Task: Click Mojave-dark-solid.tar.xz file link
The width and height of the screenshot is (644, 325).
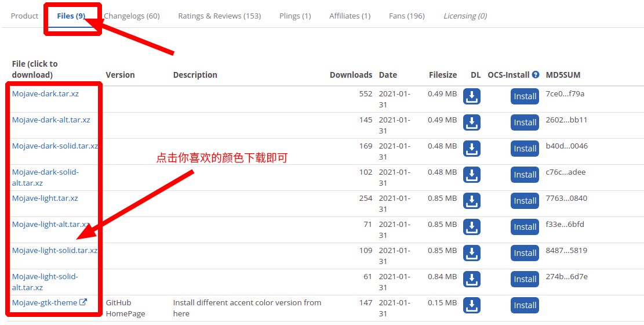Action: click(x=55, y=146)
